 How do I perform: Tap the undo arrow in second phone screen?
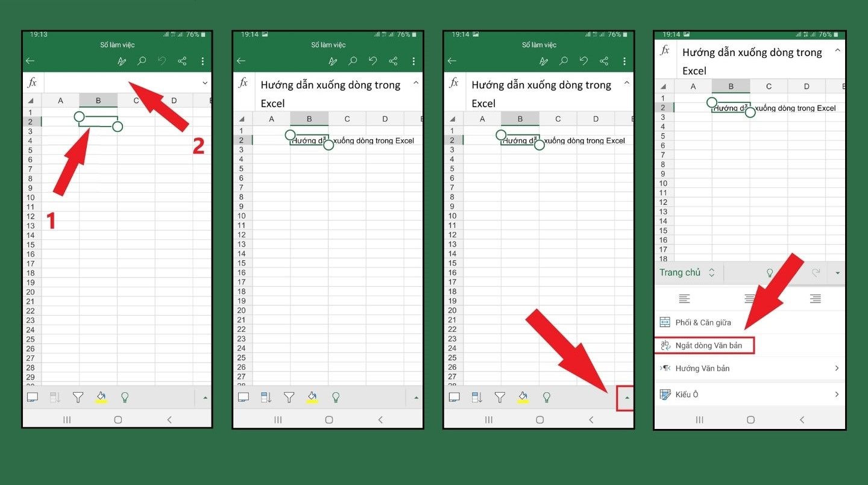point(373,61)
